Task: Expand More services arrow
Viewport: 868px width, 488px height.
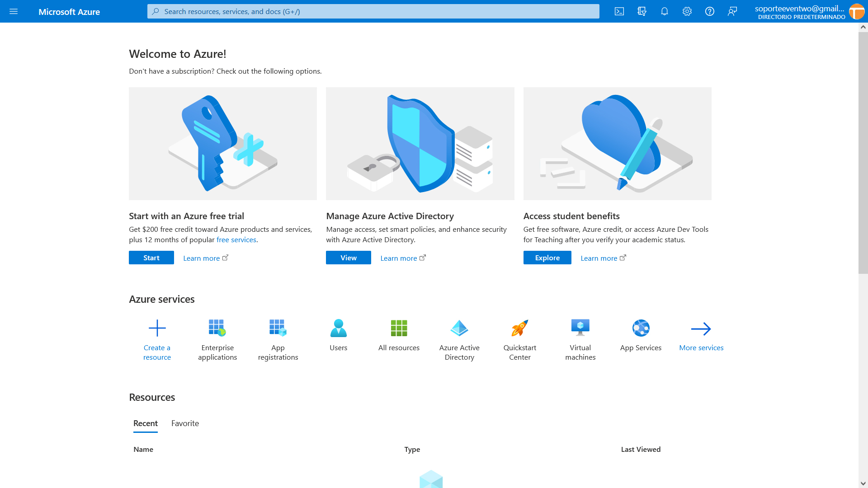Action: (701, 329)
